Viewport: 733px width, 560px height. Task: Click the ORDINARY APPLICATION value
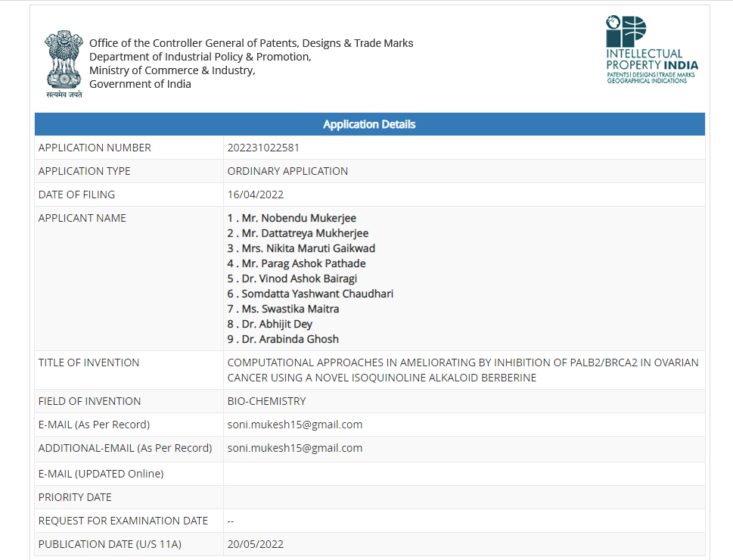287,171
